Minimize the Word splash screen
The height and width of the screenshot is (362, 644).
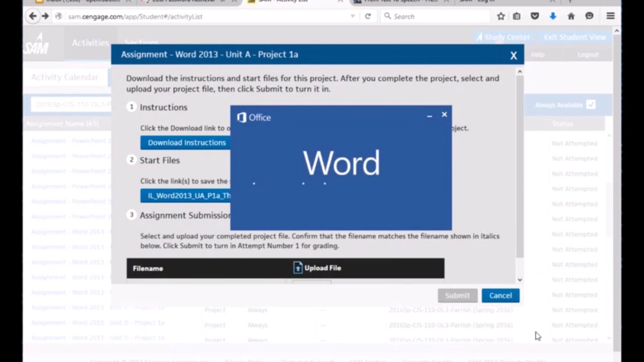(429, 116)
